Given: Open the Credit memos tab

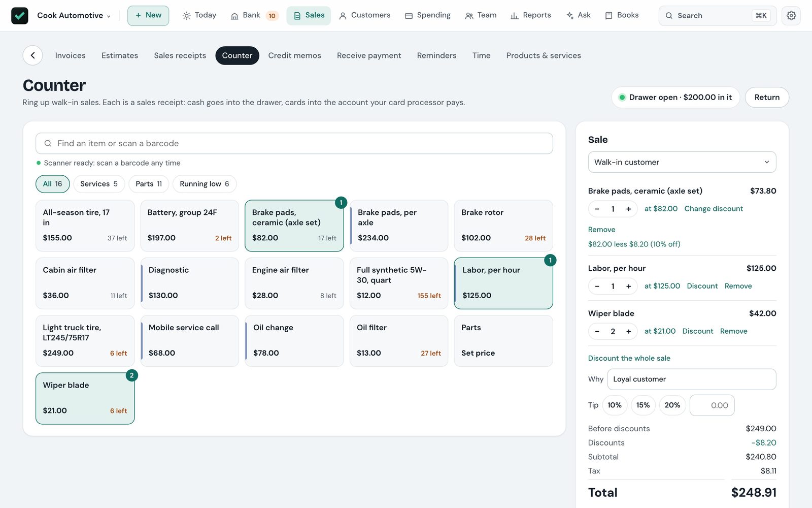Looking at the screenshot, I should point(294,55).
